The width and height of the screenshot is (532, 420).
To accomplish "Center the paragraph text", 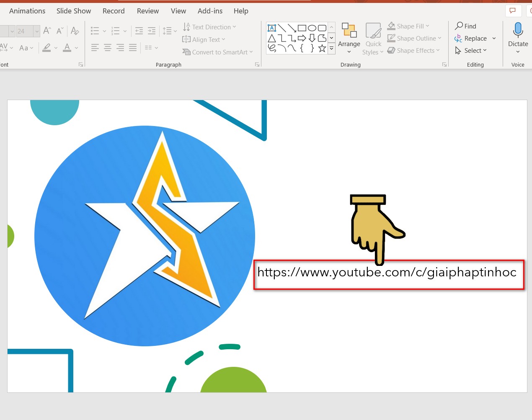I will tap(108, 48).
